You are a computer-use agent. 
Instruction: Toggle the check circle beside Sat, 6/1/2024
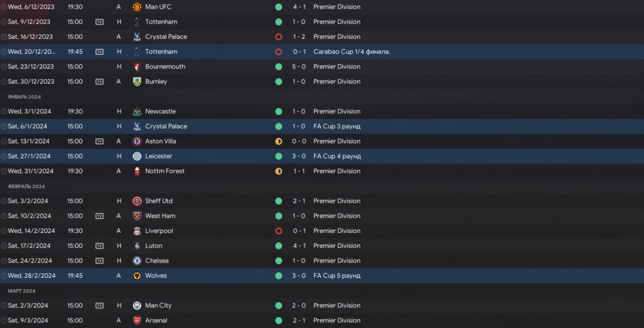tap(4, 126)
